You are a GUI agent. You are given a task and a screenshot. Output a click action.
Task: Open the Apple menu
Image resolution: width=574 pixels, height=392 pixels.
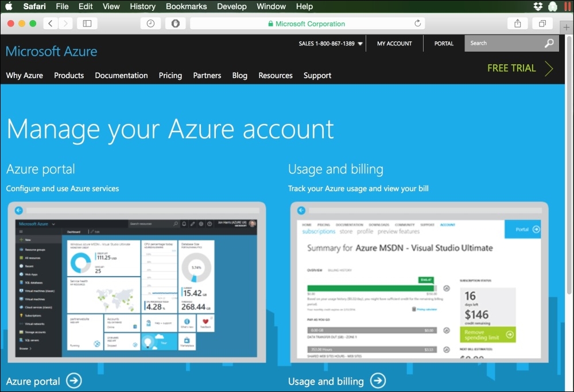pyautogui.click(x=9, y=6)
